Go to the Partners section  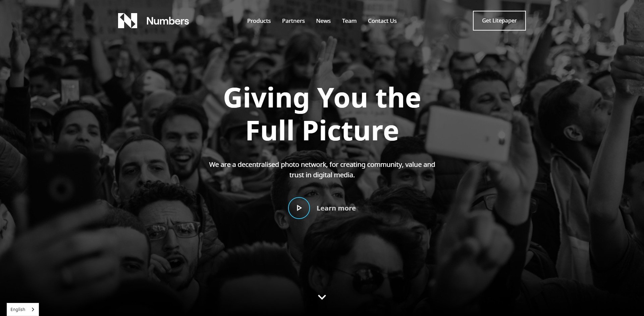293,21
